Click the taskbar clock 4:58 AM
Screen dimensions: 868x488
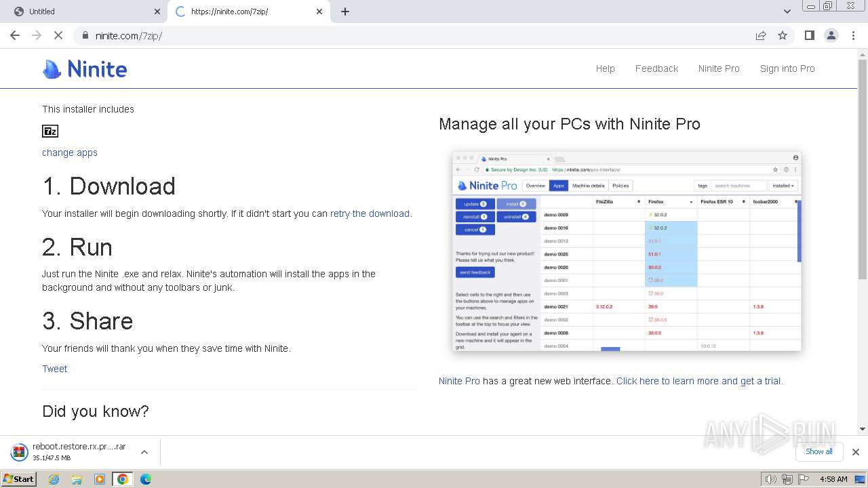[x=833, y=479]
